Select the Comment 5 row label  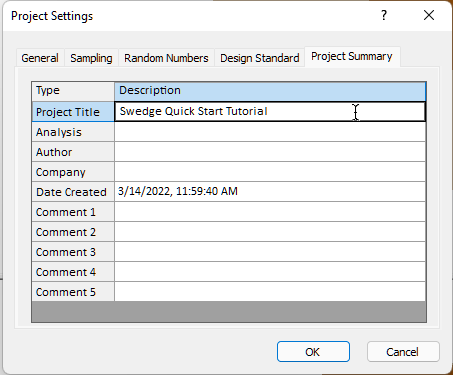[73, 292]
